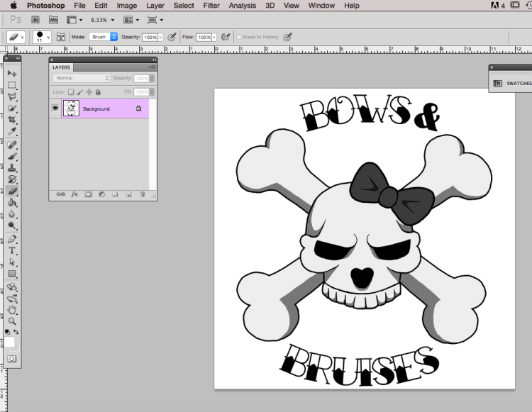Select the Quick Selection tool

pyautogui.click(x=12, y=108)
